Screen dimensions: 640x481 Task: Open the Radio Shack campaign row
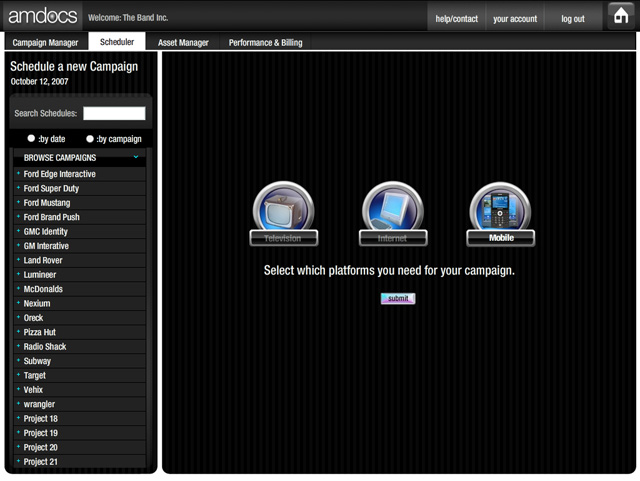point(80,347)
